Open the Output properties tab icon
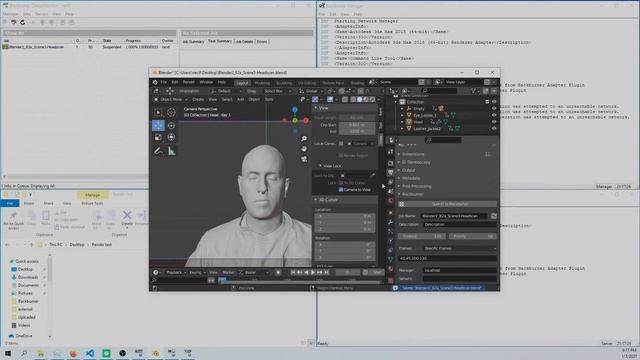This screenshot has width=640, height=360. [391, 173]
